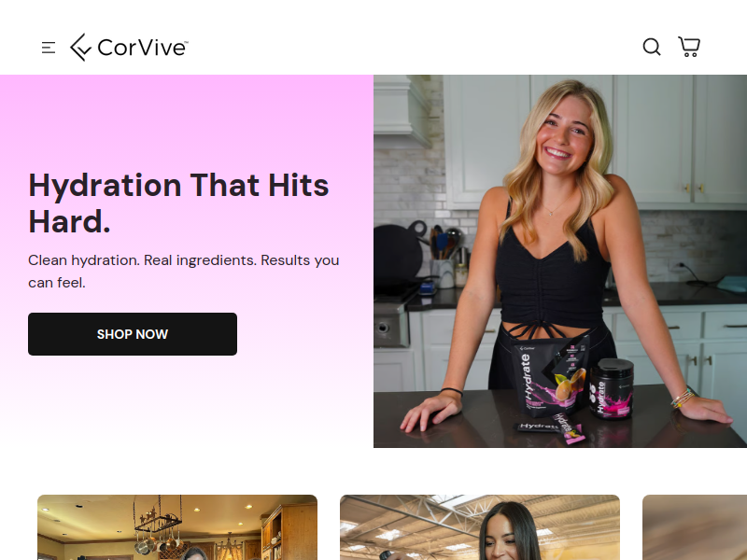The width and height of the screenshot is (747, 560).
Task: Click the Hydrate tub jar on counter
Action: [612, 388]
